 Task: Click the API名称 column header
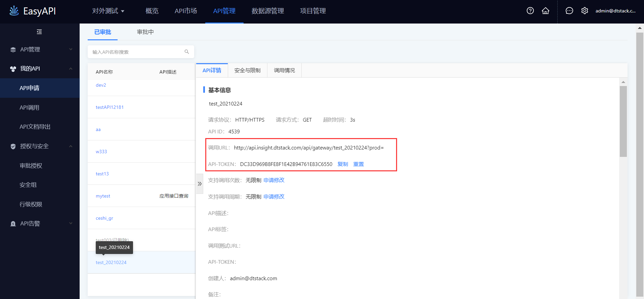click(104, 72)
